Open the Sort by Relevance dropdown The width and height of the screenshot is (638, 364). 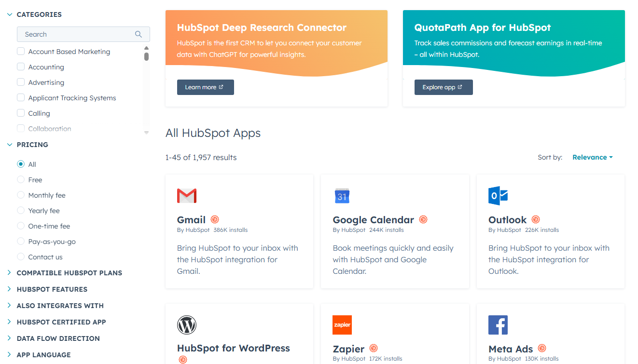592,157
